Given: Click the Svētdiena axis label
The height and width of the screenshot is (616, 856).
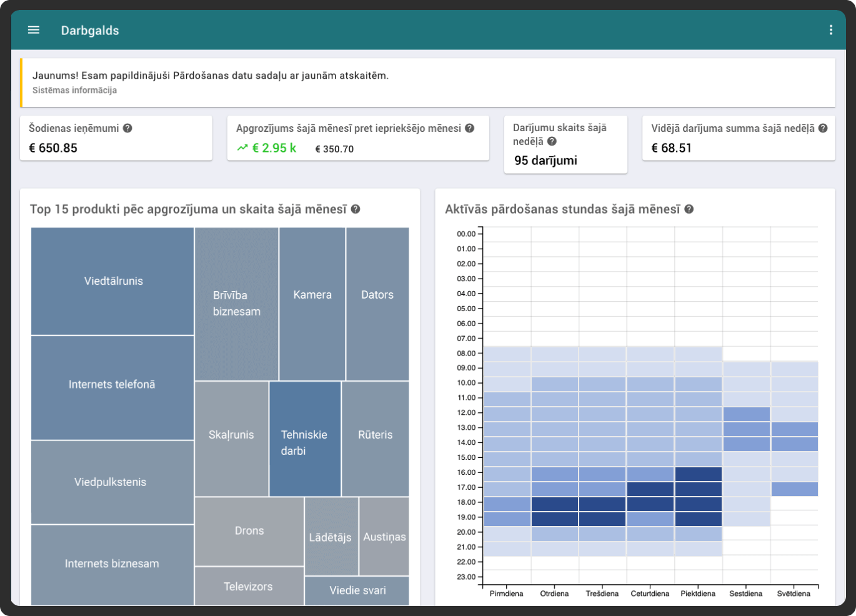Looking at the screenshot, I should point(794,594).
